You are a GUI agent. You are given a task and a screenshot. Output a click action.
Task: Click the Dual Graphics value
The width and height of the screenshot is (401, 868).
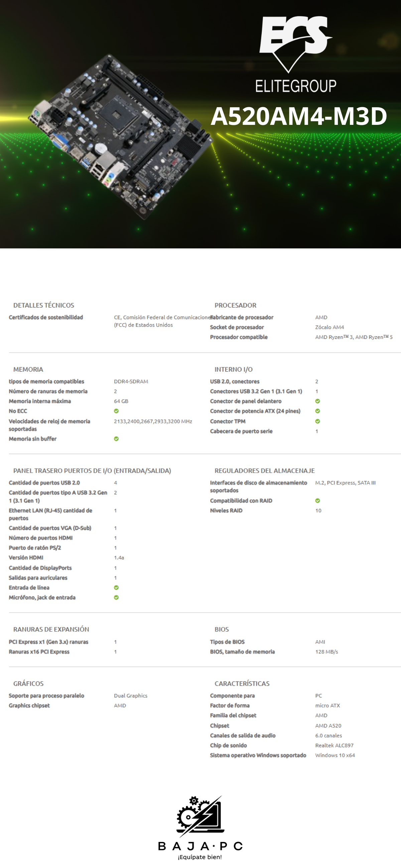[x=131, y=696]
